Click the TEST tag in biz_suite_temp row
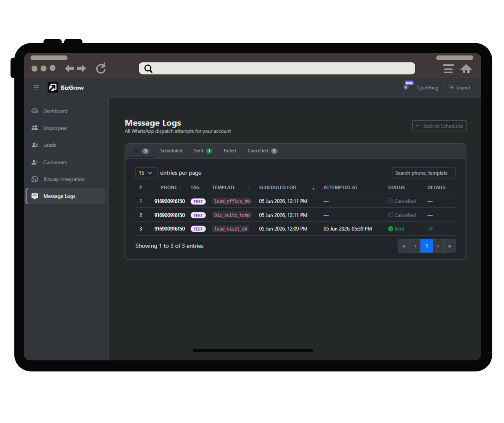The width and height of the screenshot is (504, 423). pos(198,215)
